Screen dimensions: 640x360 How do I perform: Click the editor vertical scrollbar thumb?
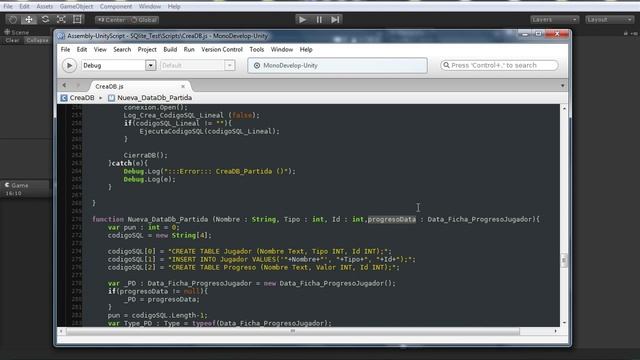564,260
